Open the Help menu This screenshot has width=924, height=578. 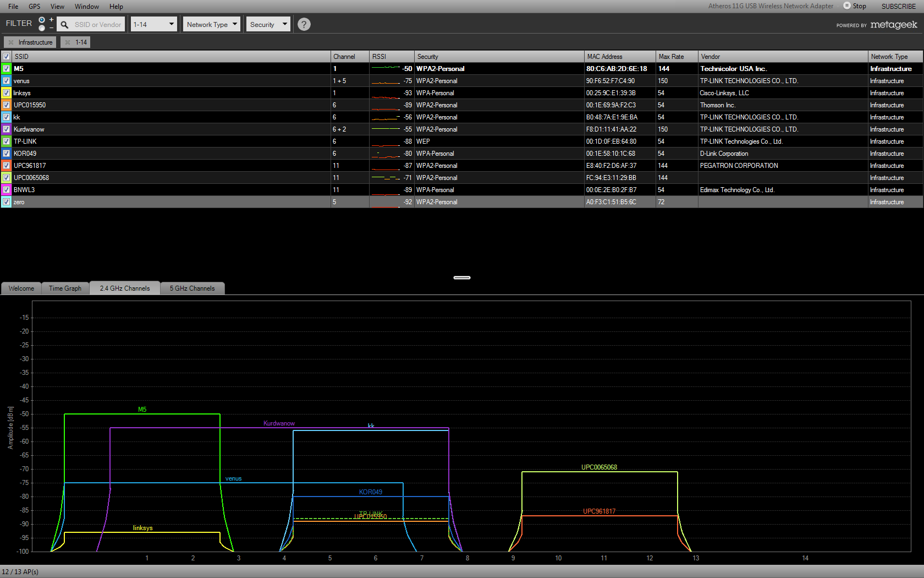pyautogui.click(x=116, y=7)
